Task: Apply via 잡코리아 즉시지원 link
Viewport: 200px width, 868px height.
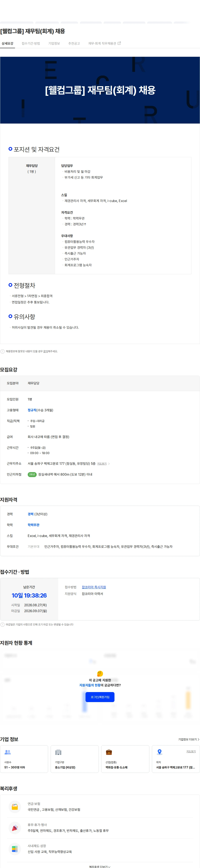Action: click(x=94, y=587)
